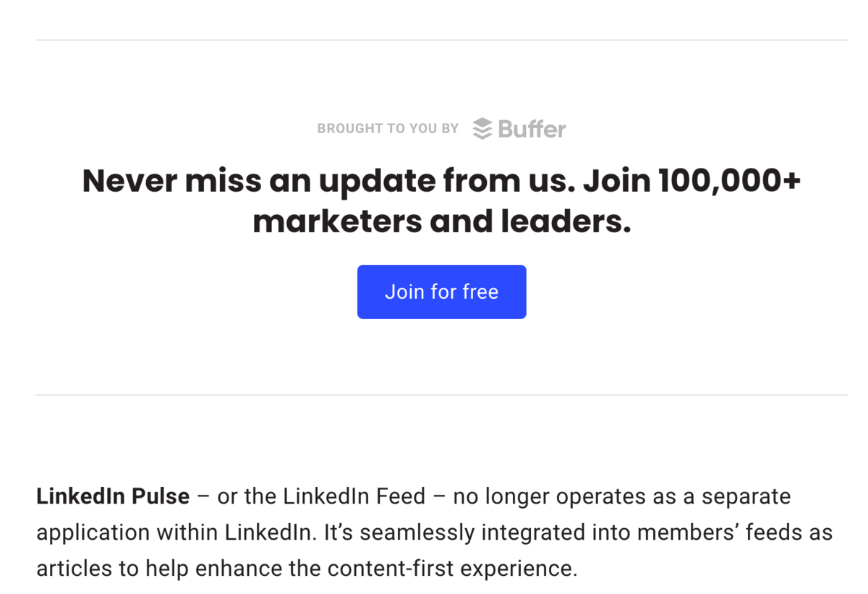
Task: Open the Buffer wordmark link
Action: [x=530, y=128]
